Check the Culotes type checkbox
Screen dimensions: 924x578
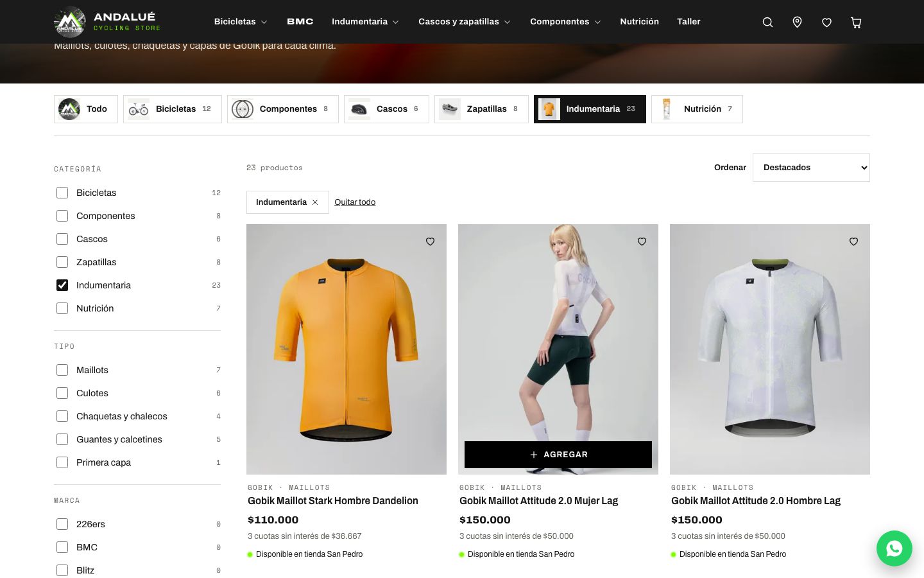click(x=62, y=393)
